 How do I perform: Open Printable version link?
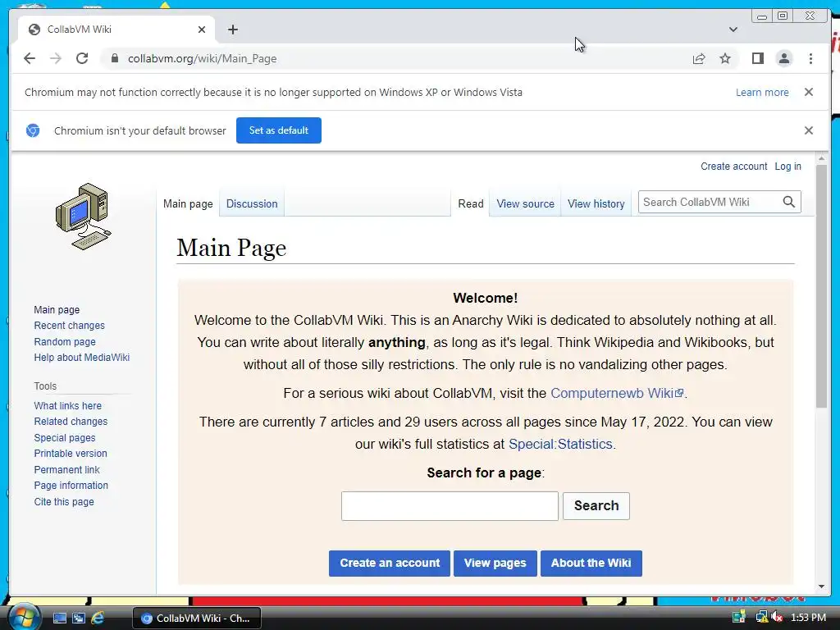click(x=71, y=453)
